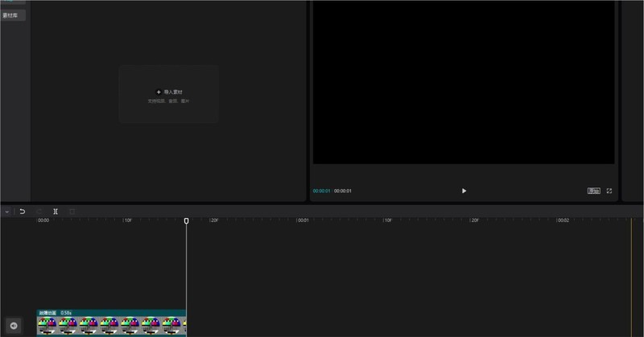Click the 00:01 mark on the ruler

pos(302,220)
